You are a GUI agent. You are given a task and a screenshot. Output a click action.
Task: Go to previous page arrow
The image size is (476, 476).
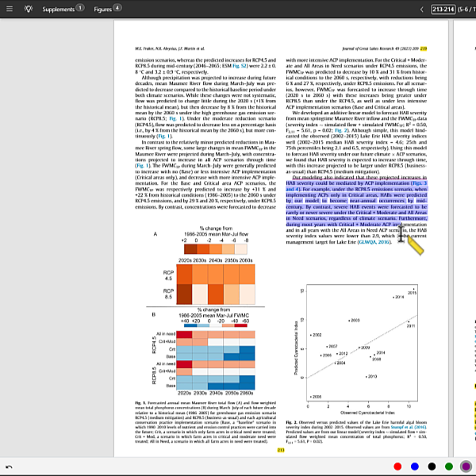pos(422,10)
